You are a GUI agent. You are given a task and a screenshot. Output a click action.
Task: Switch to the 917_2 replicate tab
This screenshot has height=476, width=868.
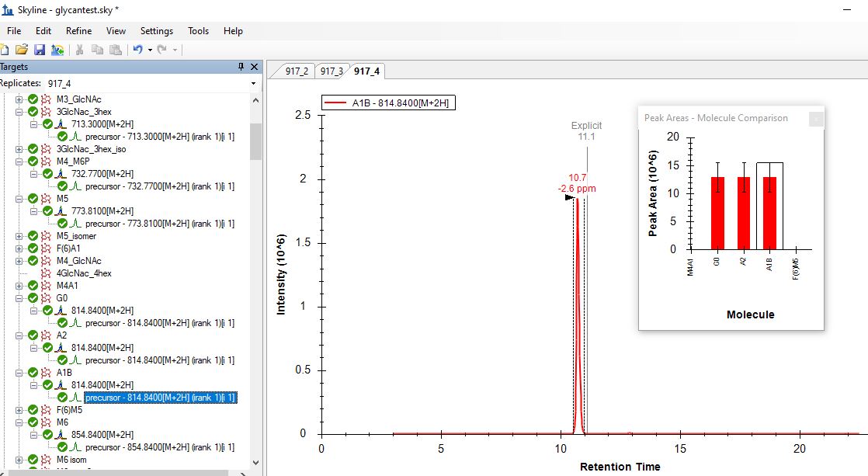[296, 71]
